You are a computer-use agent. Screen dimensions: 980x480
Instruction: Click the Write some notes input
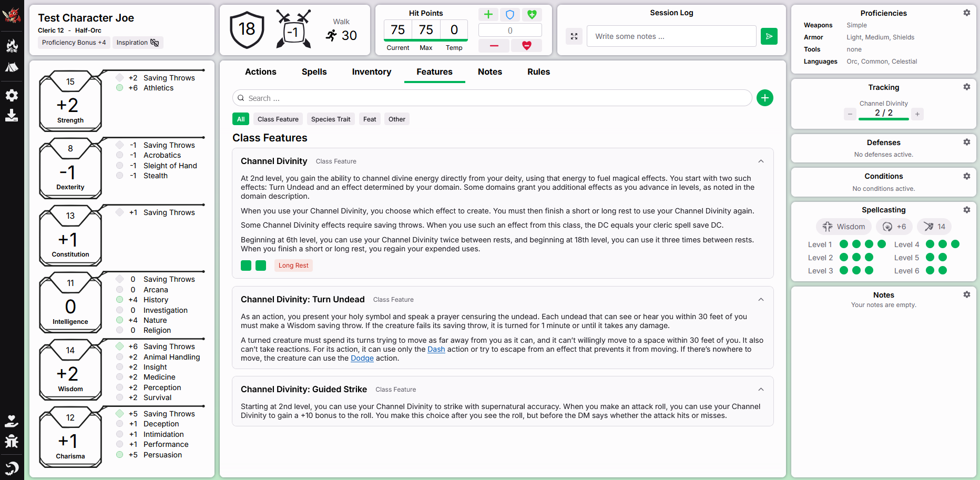click(671, 36)
